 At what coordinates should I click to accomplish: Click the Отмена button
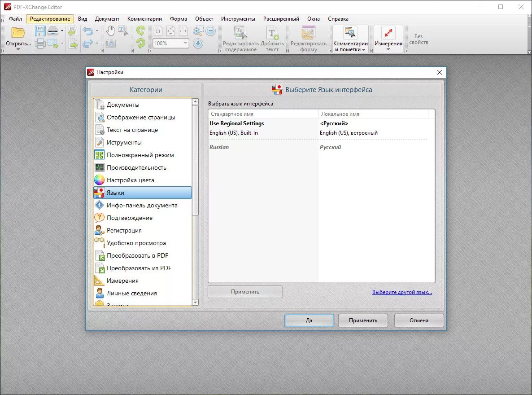419,320
